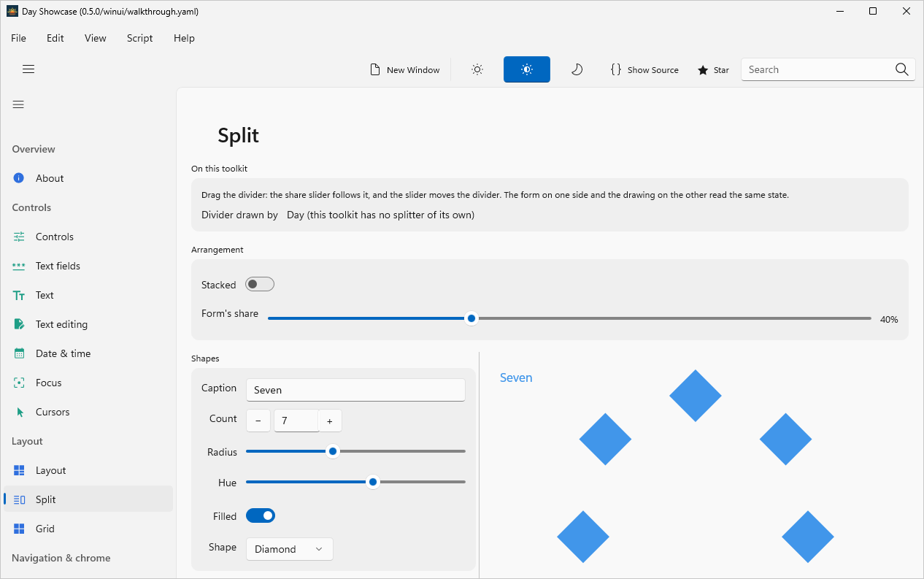
Task: Open the Text page in sidebar
Action: click(88, 295)
